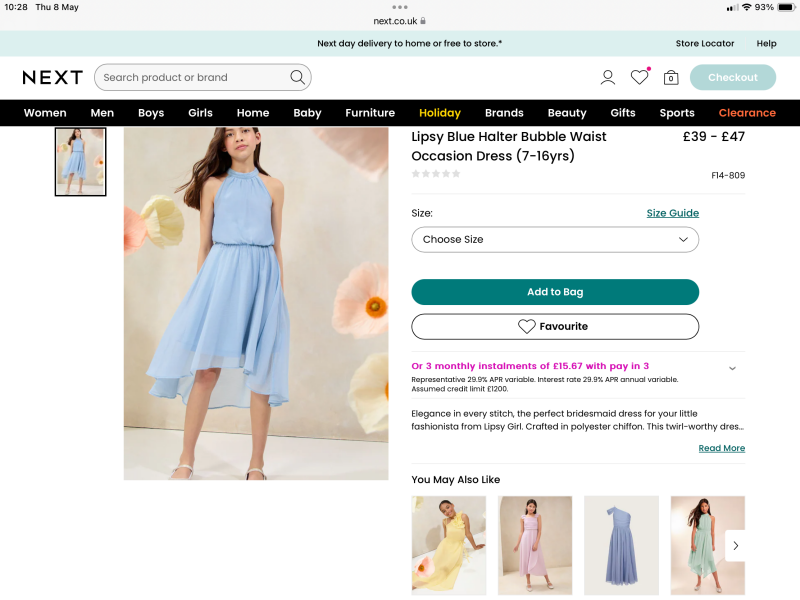Open the shopping bag icon

click(671, 78)
